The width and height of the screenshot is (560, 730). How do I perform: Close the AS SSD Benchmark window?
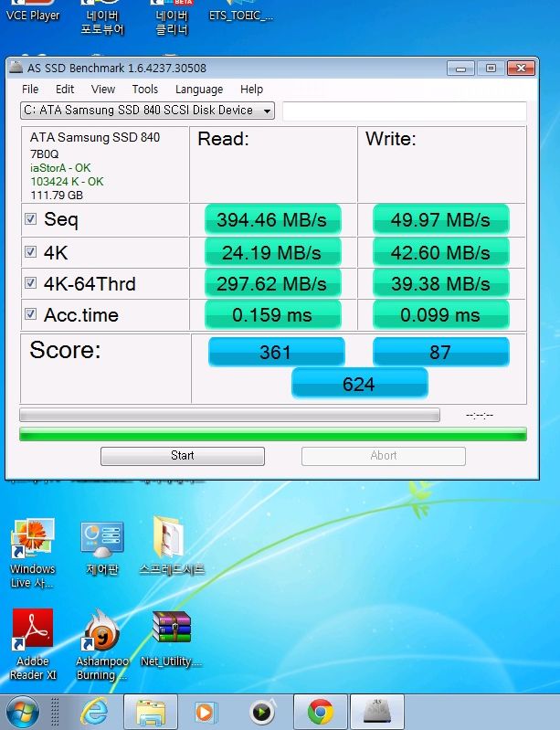(x=521, y=69)
